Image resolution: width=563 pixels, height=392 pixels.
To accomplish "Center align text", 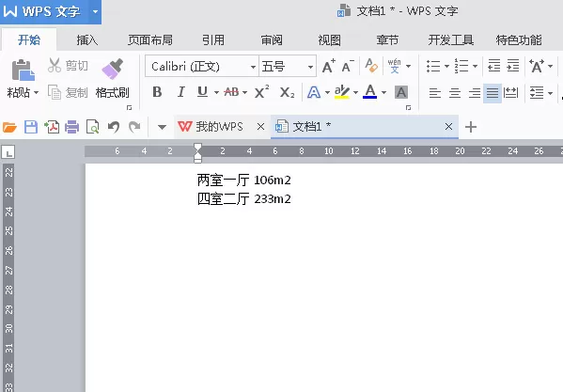I will [x=455, y=93].
